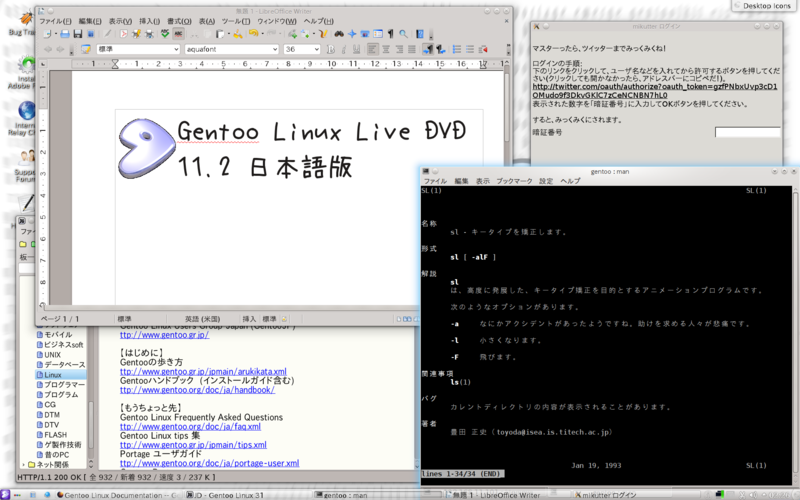800x500 pixels.
Task: Click the Zoom magnifier icon in Writer
Action: (403, 34)
